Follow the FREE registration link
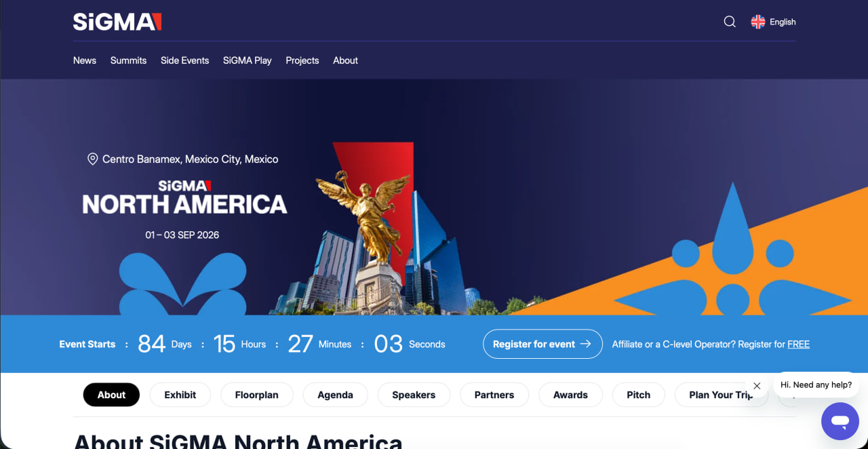The height and width of the screenshot is (449, 868). [798, 344]
